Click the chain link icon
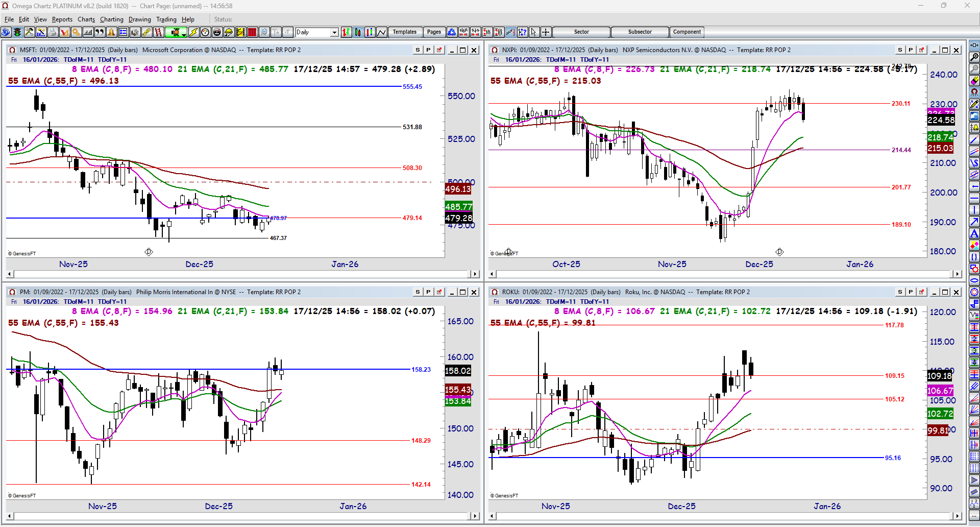This screenshot has height=527, width=980. 146,32
